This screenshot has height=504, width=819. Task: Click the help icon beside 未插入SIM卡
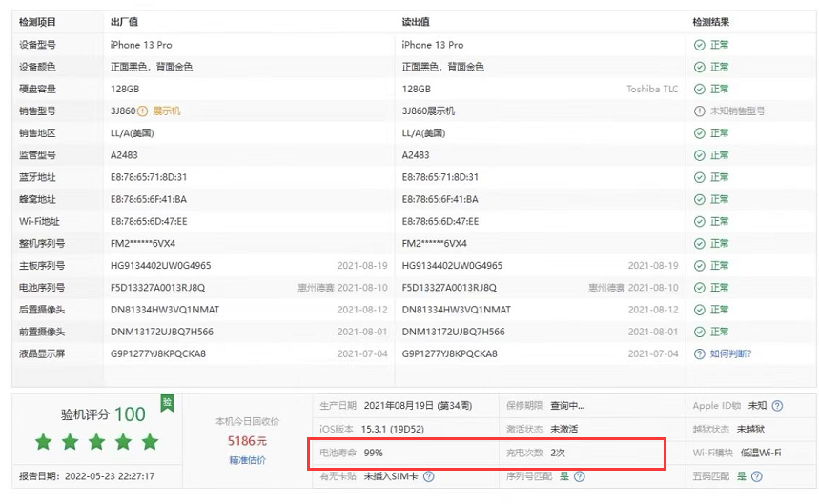tap(428, 476)
